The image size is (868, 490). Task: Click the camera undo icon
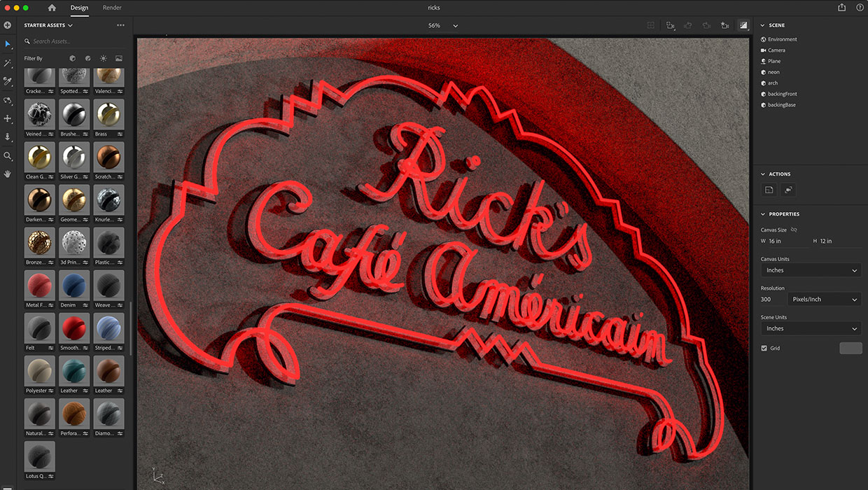tap(688, 25)
